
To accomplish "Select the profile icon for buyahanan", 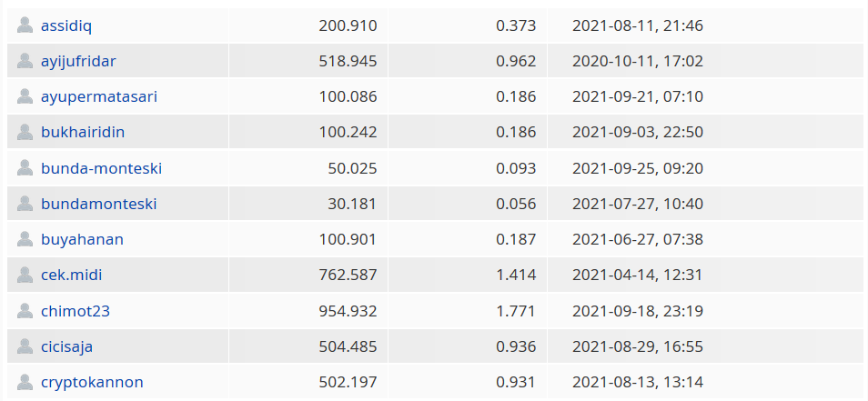I will click(x=25, y=239).
